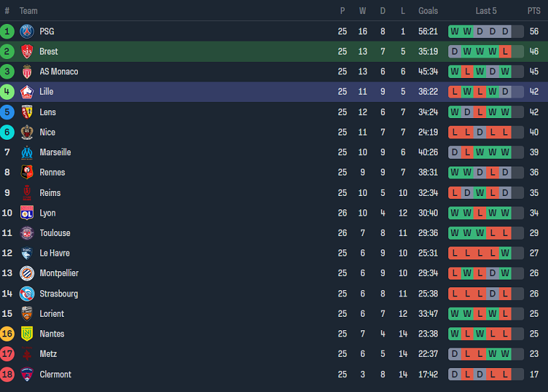Sort table by PTS column header
548x392 pixels.
[534, 11]
